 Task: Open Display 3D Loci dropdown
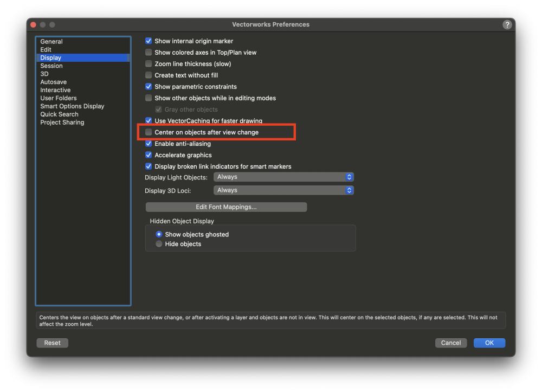(283, 190)
